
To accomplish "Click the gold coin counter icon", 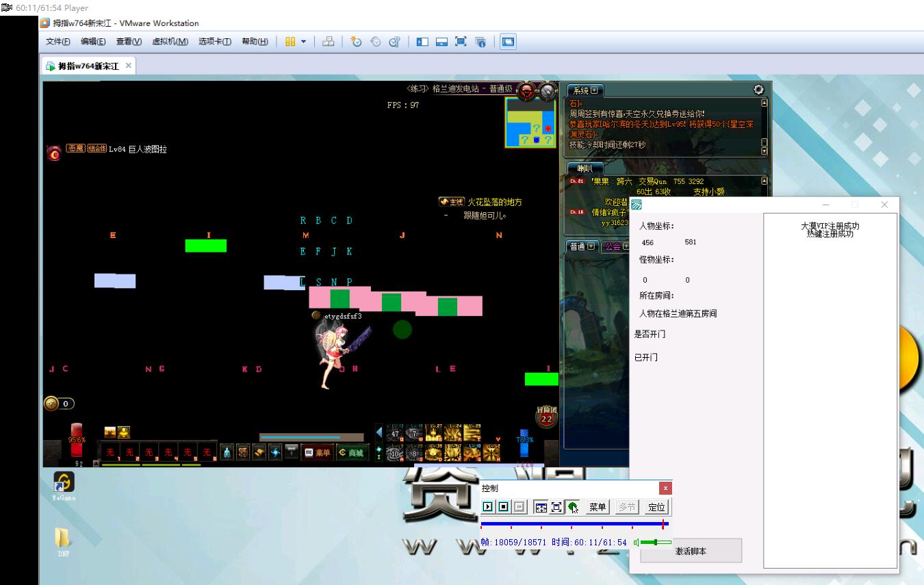I will tap(52, 404).
